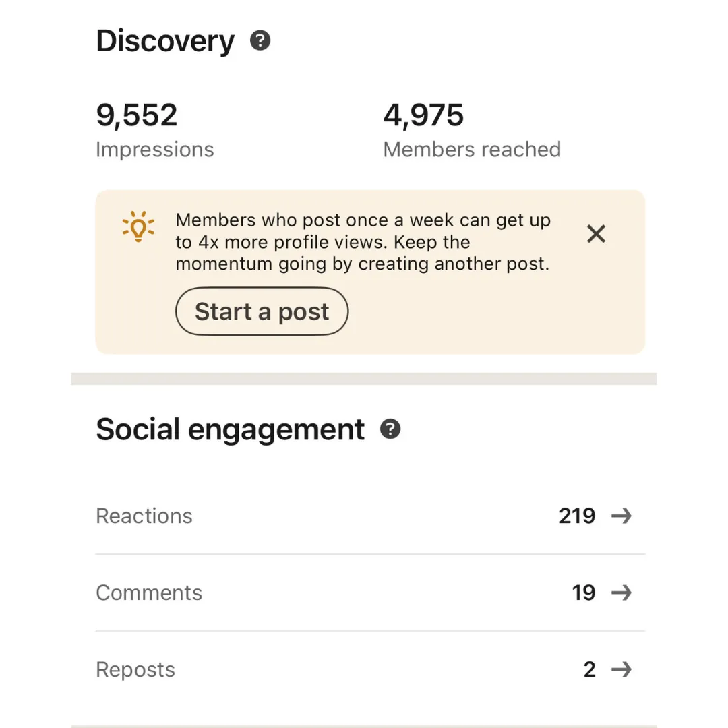Open the Comments arrow icon
Screen dimensions: 728x728
click(621, 593)
